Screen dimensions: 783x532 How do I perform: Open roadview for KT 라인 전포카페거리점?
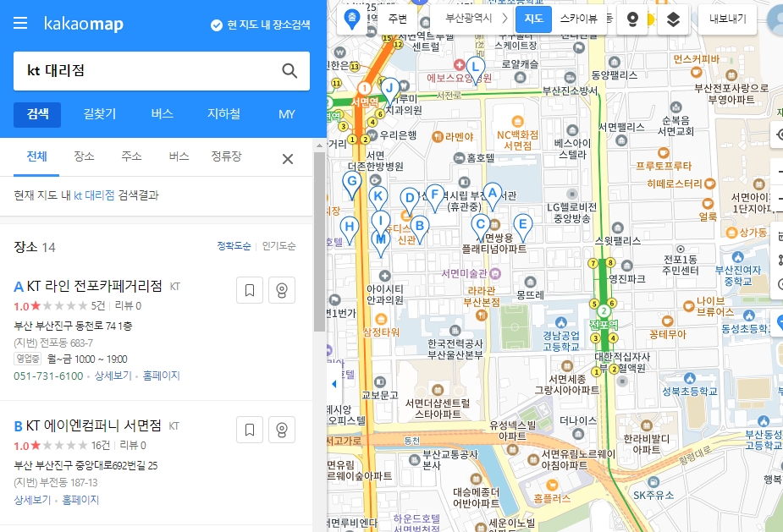pos(282,290)
